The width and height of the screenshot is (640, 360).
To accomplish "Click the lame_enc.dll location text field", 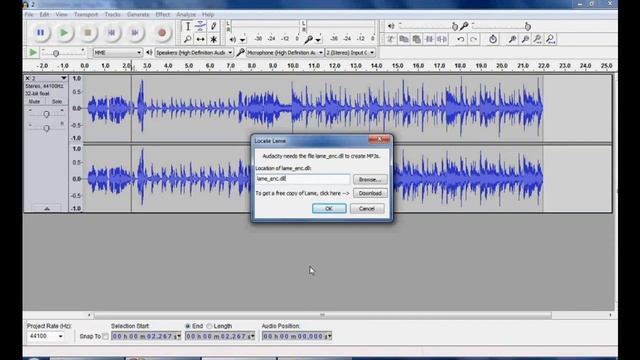I will click(302, 179).
